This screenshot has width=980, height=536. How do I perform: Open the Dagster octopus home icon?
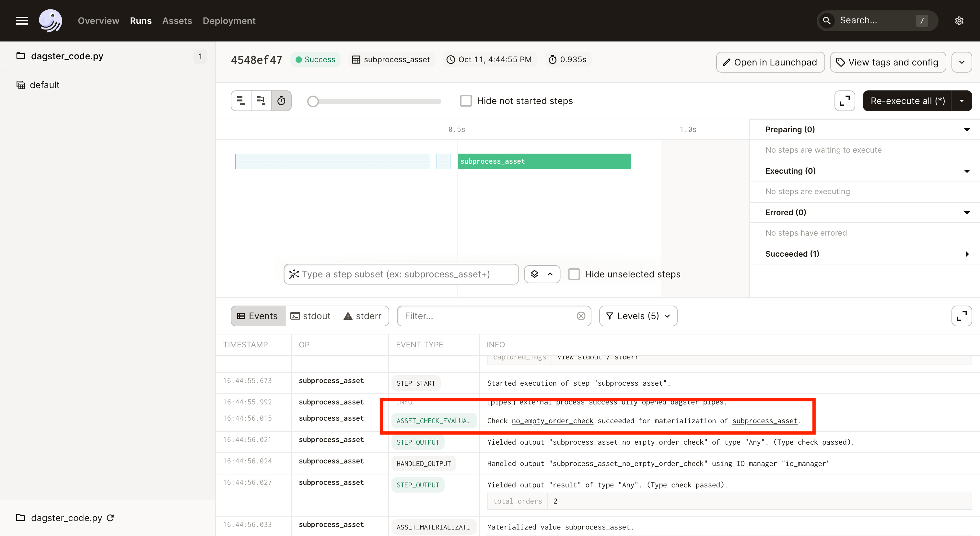51,20
